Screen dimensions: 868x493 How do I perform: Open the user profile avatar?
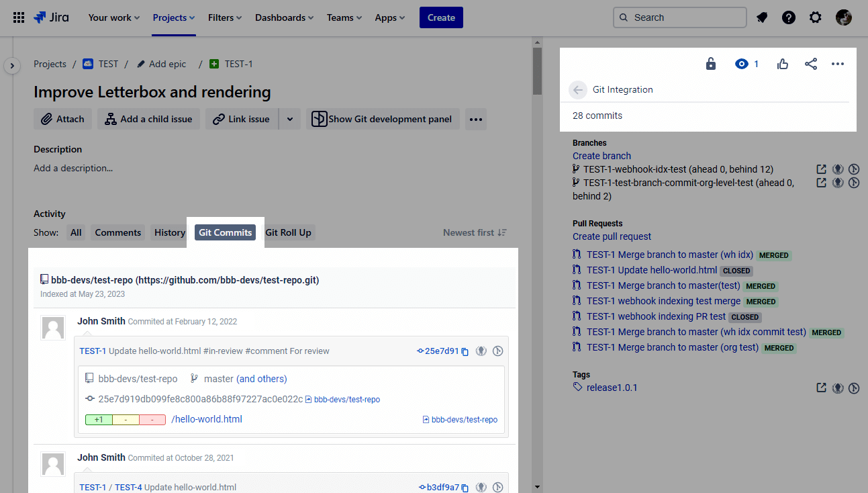pyautogui.click(x=844, y=17)
